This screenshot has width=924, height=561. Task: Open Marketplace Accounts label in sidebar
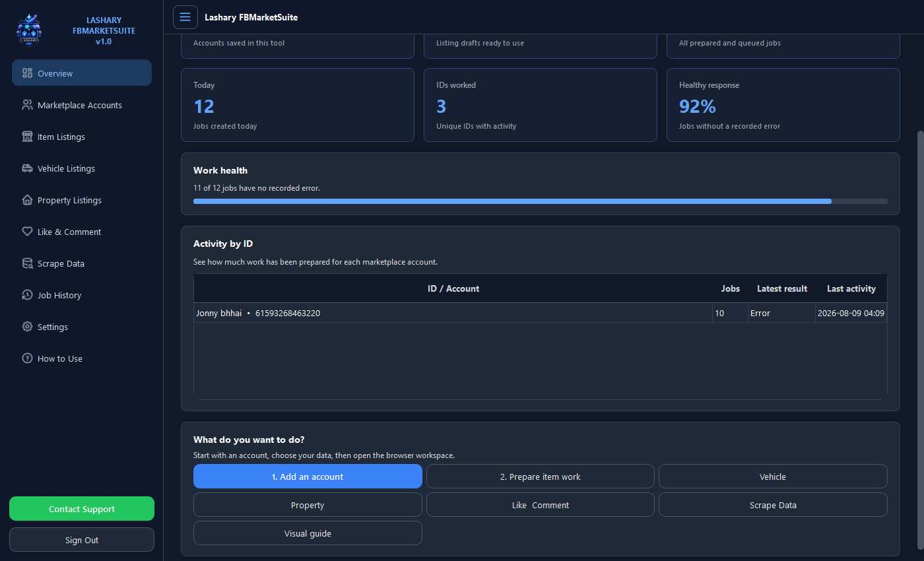click(80, 105)
